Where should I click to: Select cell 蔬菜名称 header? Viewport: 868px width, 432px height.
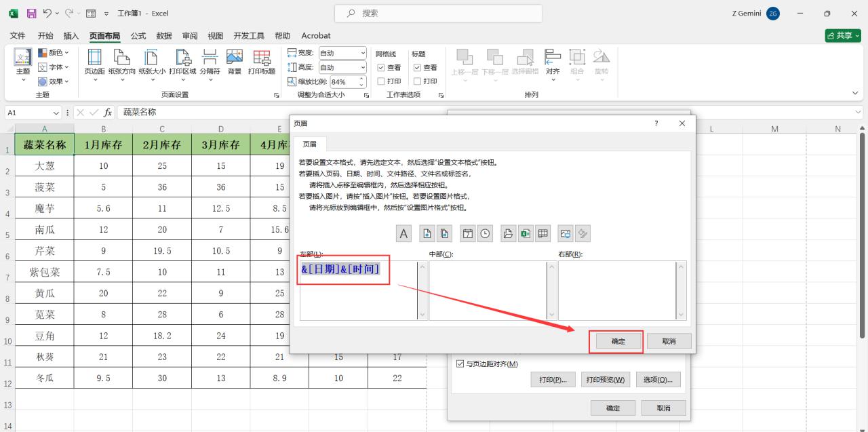[45, 144]
